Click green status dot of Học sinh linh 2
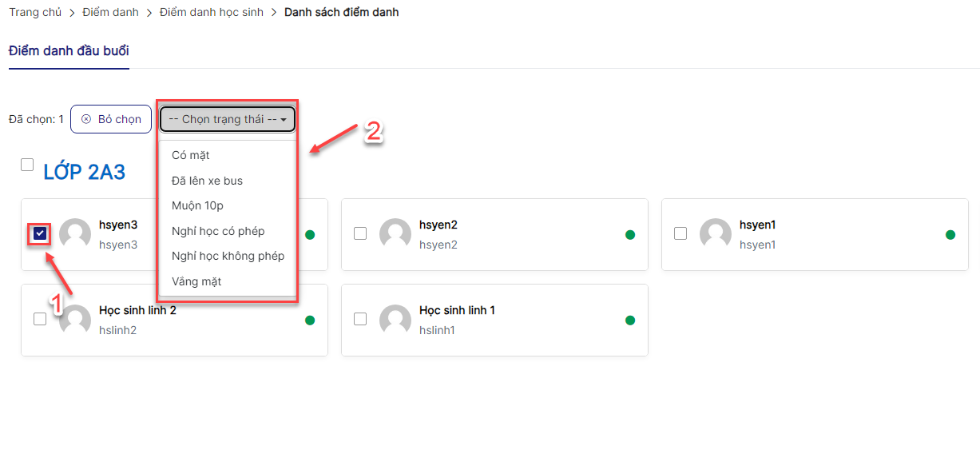This screenshot has width=980, height=462. coord(310,321)
